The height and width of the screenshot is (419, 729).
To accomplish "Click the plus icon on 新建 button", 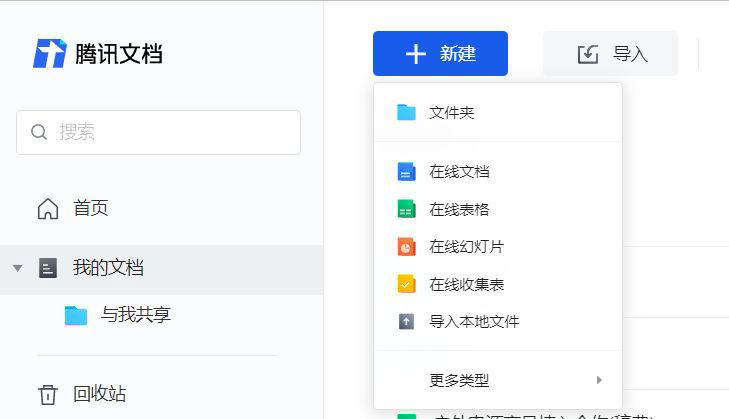I will (416, 54).
